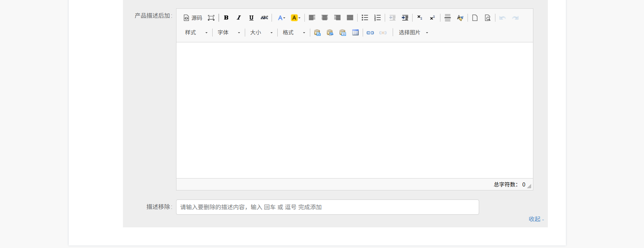Screen dimensions: 644x248
Task: Insert a bulleted list
Action: (365, 18)
